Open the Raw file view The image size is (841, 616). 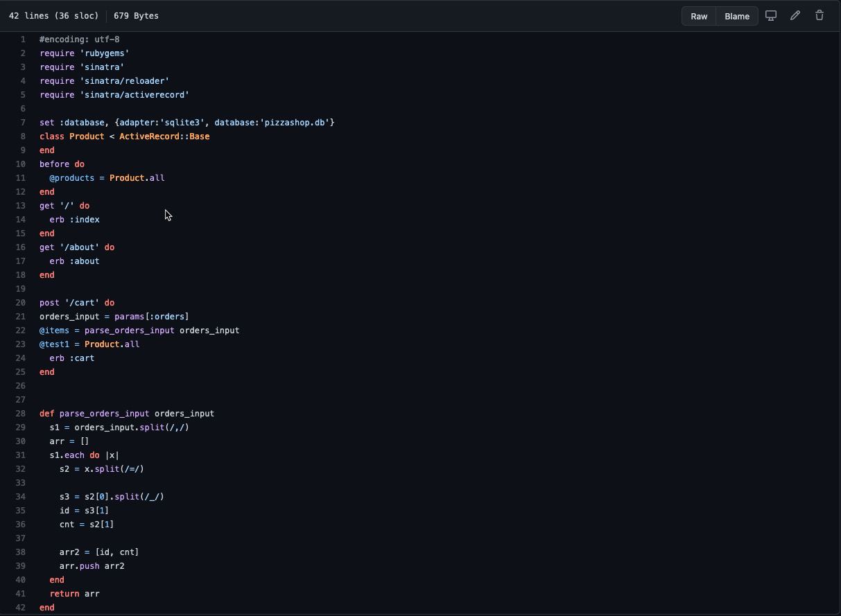pos(699,16)
